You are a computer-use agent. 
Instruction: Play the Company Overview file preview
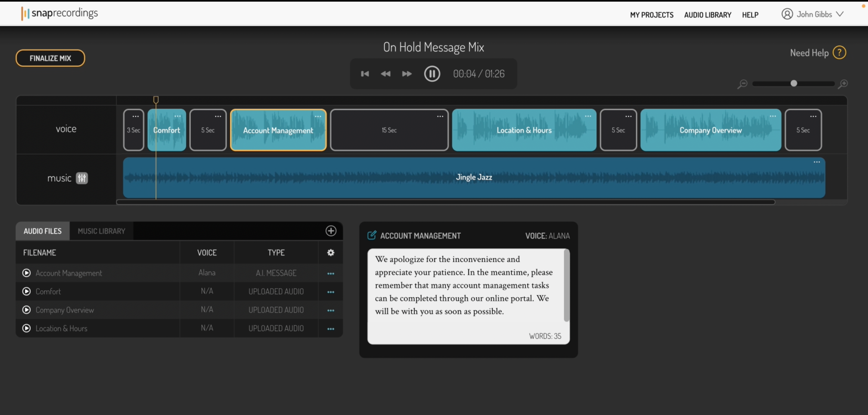26,310
